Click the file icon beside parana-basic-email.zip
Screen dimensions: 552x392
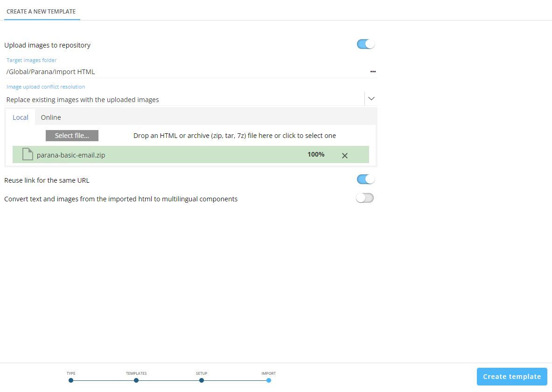pos(28,155)
